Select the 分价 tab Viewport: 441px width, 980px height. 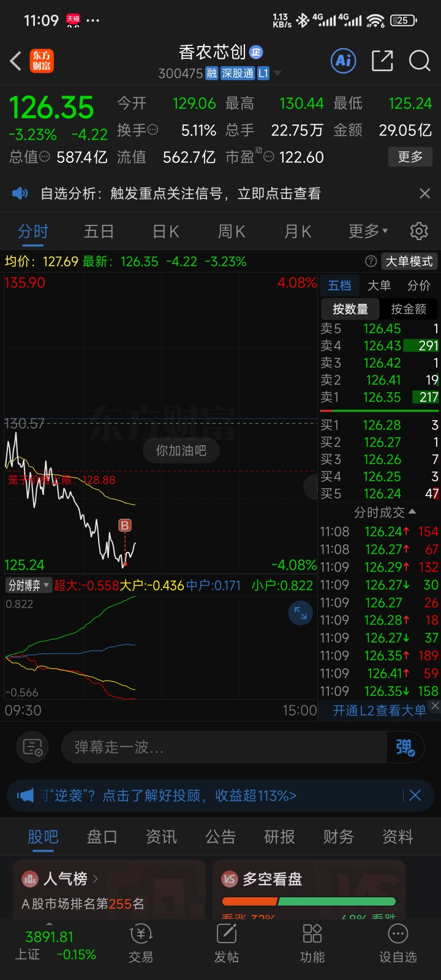click(x=419, y=285)
